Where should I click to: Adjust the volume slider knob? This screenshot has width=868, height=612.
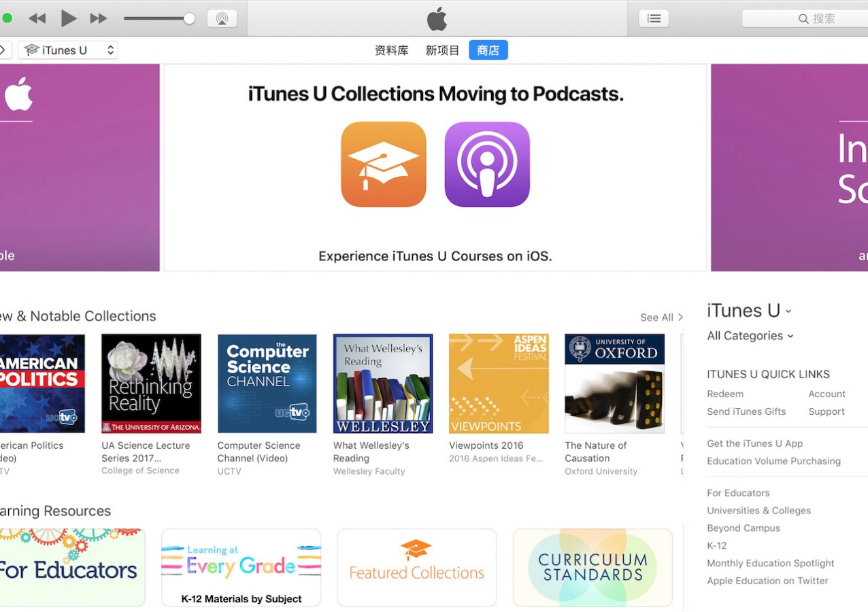point(189,18)
